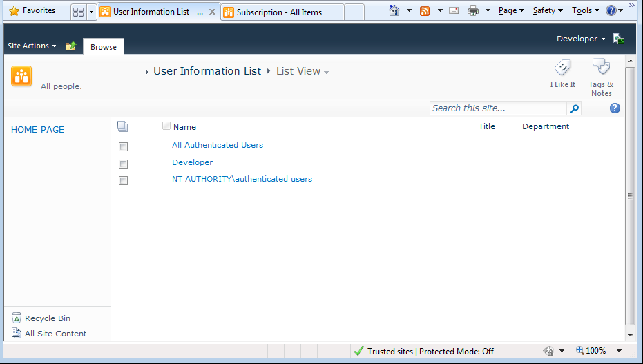Click the browser Help icon
643x364 pixels.
tap(611, 10)
